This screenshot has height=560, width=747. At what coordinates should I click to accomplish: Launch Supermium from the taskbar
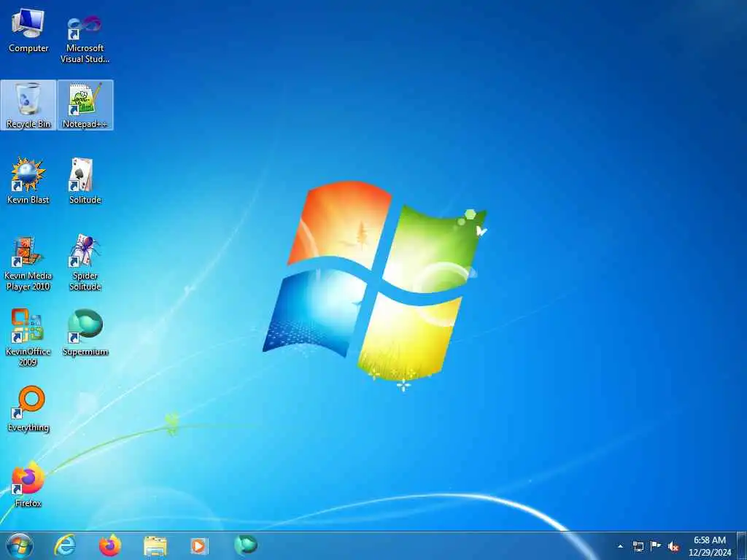(x=245, y=545)
